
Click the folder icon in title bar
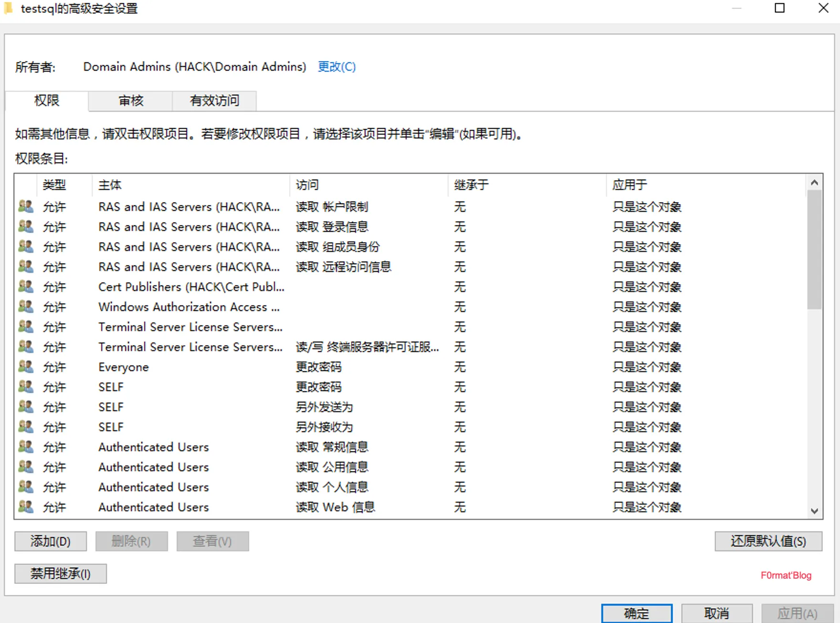coord(8,9)
